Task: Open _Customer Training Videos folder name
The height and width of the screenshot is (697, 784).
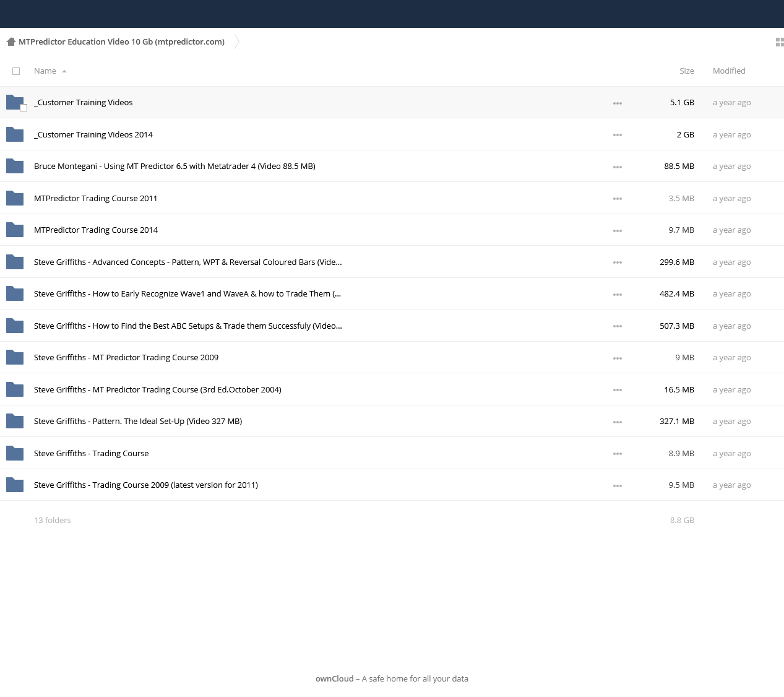Action: pos(84,102)
